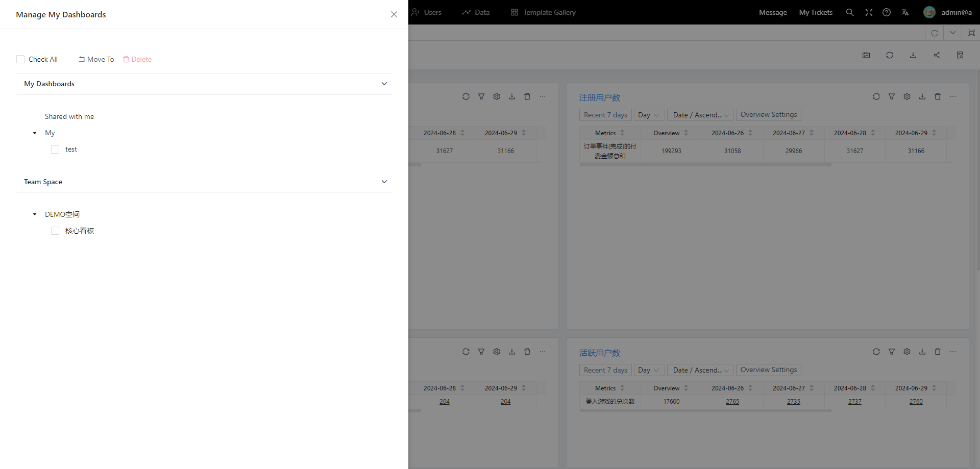This screenshot has height=469, width=980.
Task: Open settings gear on 注册用户数 card
Action: pyautogui.click(x=907, y=96)
